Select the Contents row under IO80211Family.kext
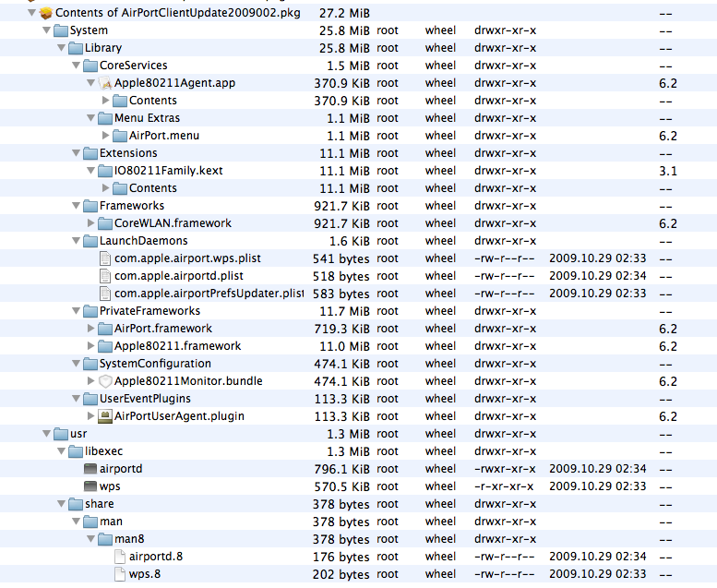The image size is (717, 588). coord(358,188)
